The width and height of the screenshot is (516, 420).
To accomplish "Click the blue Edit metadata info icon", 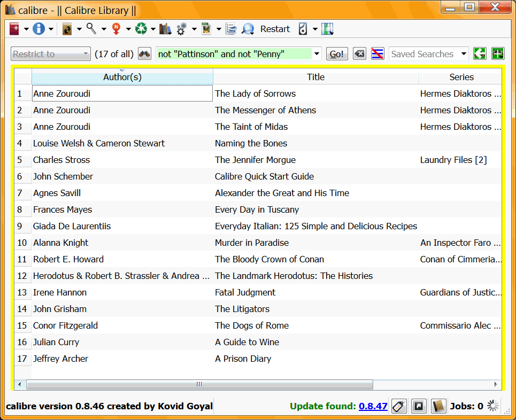I will pyautogui.click(x=38, y=29).
